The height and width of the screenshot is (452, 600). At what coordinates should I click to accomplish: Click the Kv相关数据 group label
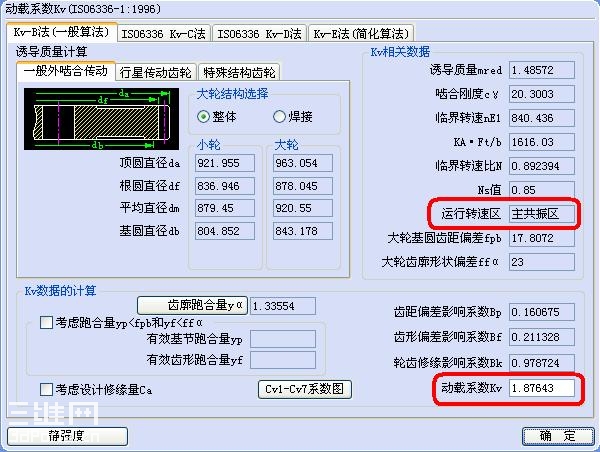pos(400,52)
